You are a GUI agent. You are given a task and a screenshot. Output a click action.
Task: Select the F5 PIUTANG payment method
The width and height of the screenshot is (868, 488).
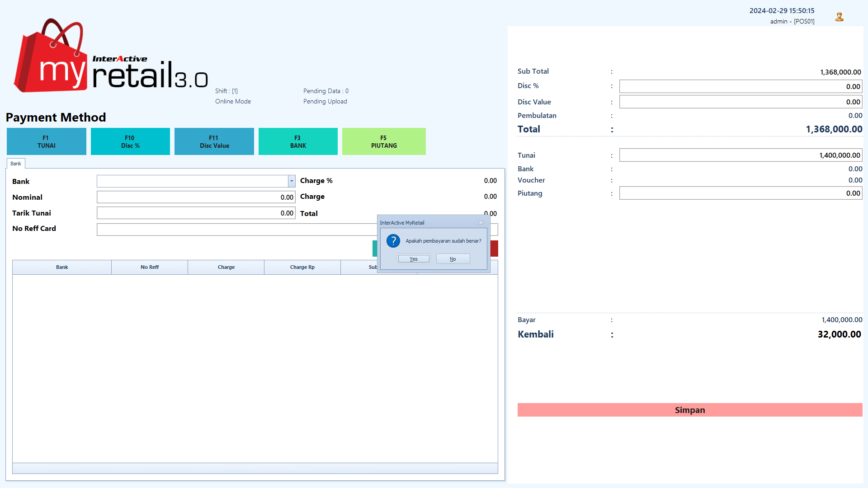pyautogui.click(x=383, y=141)
